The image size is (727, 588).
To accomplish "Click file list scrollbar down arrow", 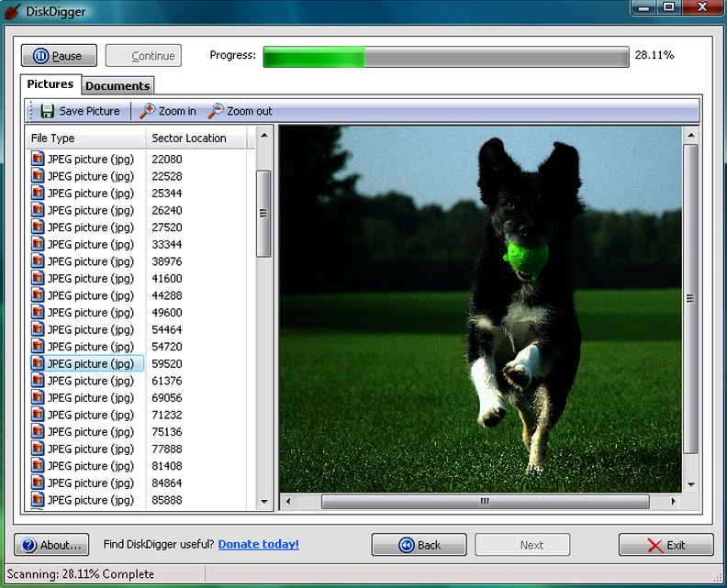I will [263, 502].
